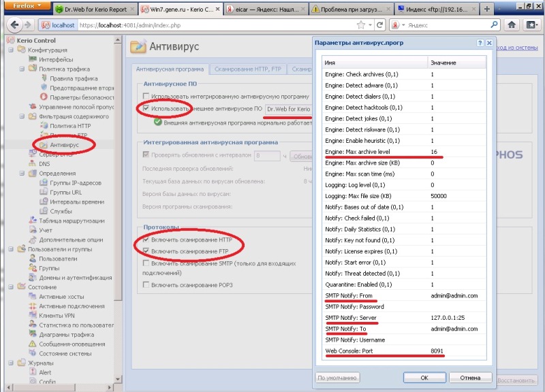Enable the Включить сканирование POP3 checkbox
This screenshot has width=545, height=392.
click(x=146, y=284)
